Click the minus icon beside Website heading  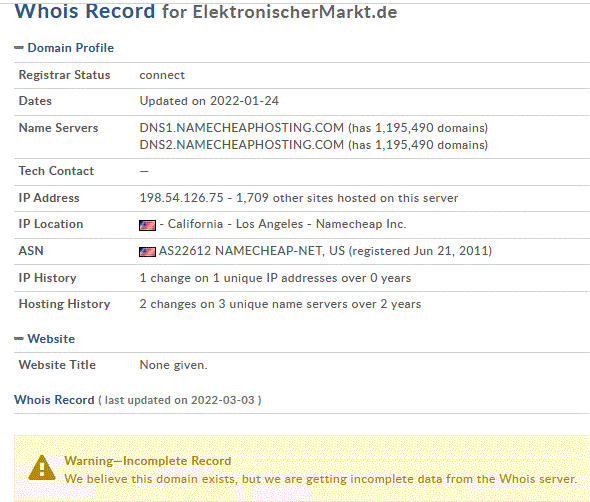click(19, 339)
